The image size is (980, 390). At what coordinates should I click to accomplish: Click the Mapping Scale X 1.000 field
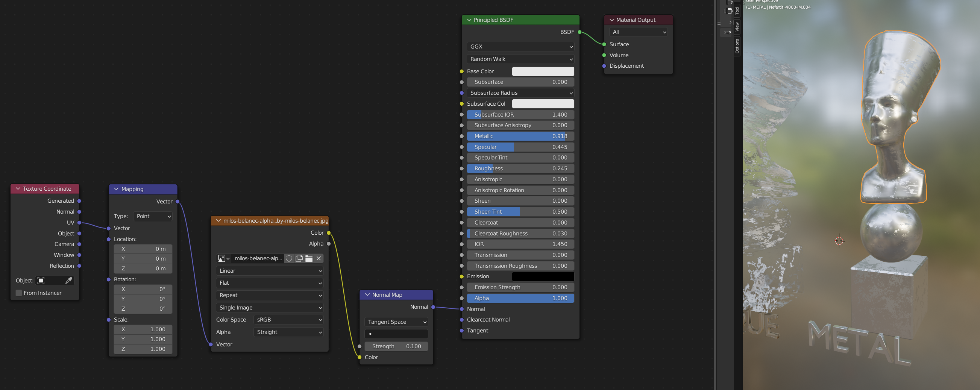coord(143,329)
